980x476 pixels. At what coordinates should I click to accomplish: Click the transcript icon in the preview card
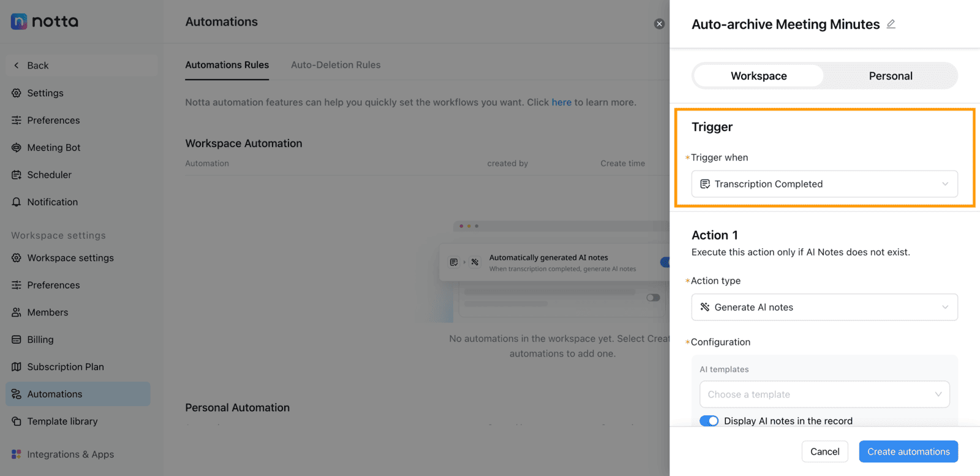click(454, 262)
